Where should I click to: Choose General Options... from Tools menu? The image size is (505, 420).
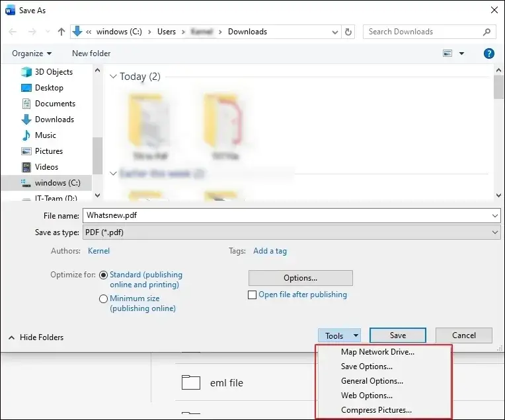(x=372, y=381)
